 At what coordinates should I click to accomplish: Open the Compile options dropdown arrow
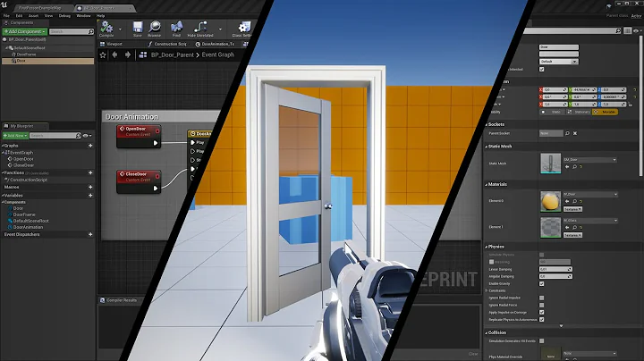pos(120,29)
